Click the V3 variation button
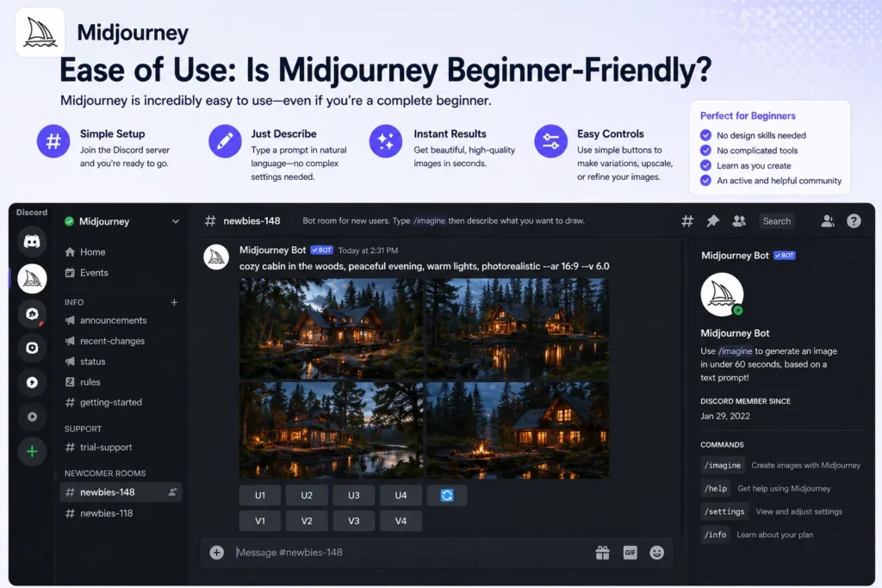Image resolution: width=882 pixels, height=588 pixels. click(x=353, y=521)
